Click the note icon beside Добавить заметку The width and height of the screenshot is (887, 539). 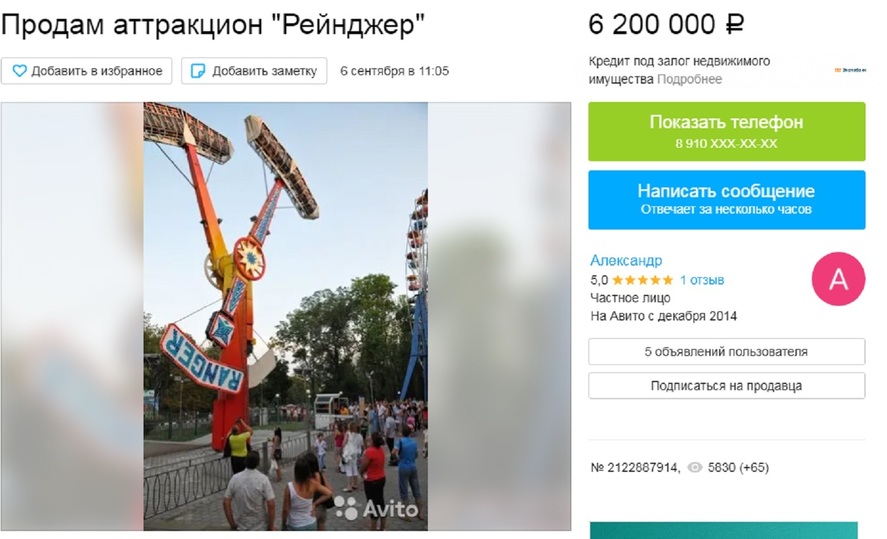coord(198,71)
